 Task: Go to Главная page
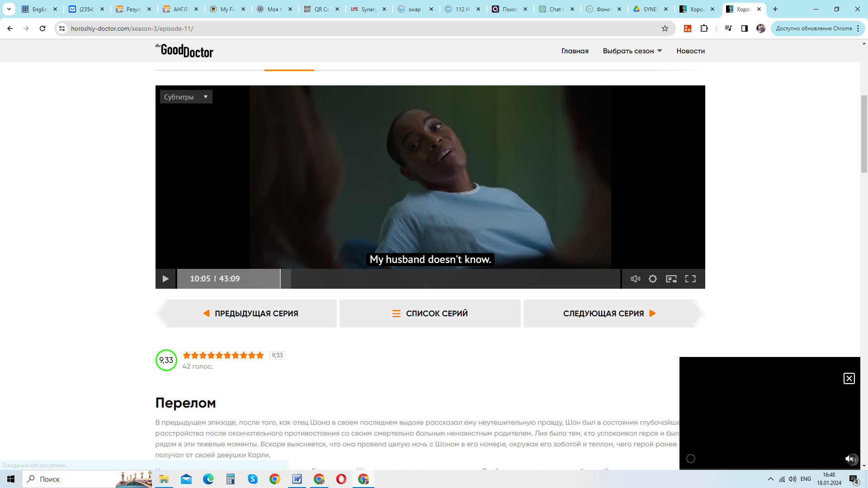tap(575, 51)
